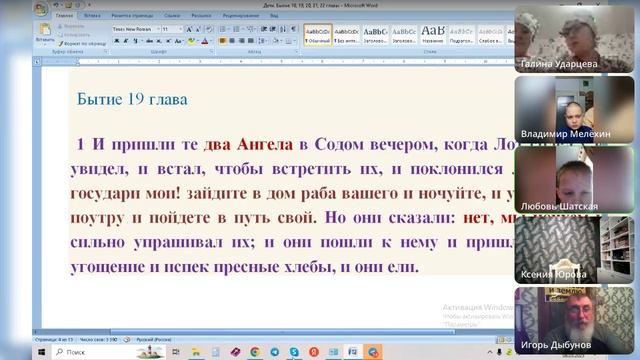640x360 pixels.
Task: Toggle show paragraph marks (¶)
Action: (x=293, y=29)
